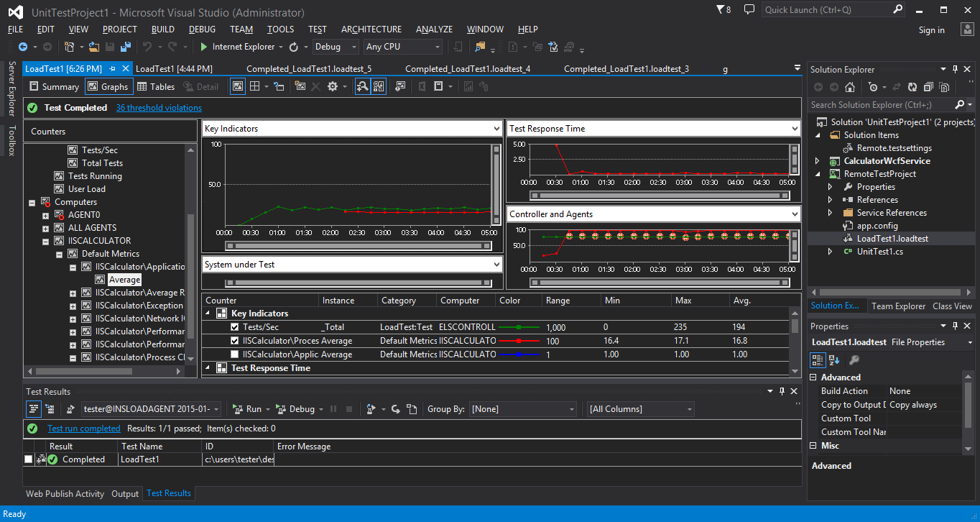980x522 pixels.
Task: Click the browser refresh icon in toolbar
Action: tap(294, 47)
